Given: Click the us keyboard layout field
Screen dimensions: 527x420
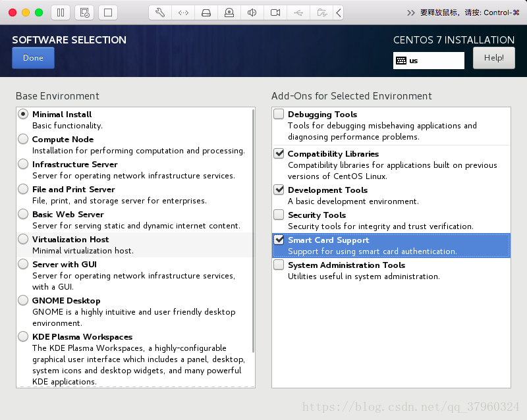Looking at the screenshot, I should coord(429,61).
